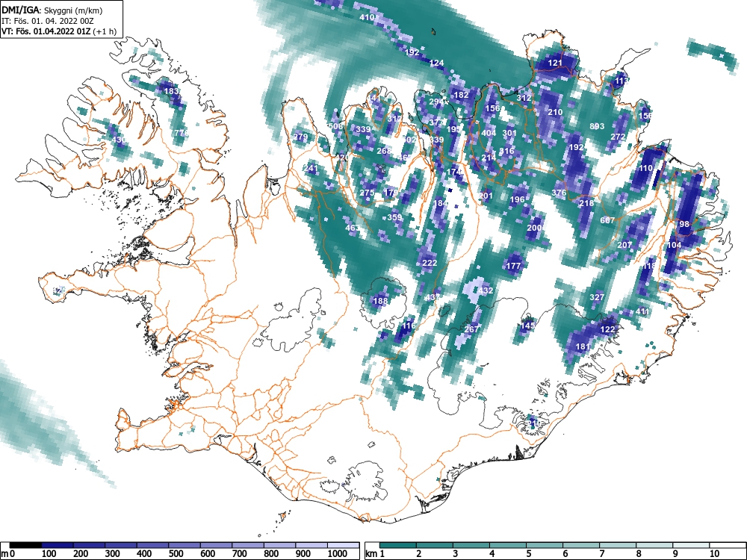Click the map value 268

point(384,151)
